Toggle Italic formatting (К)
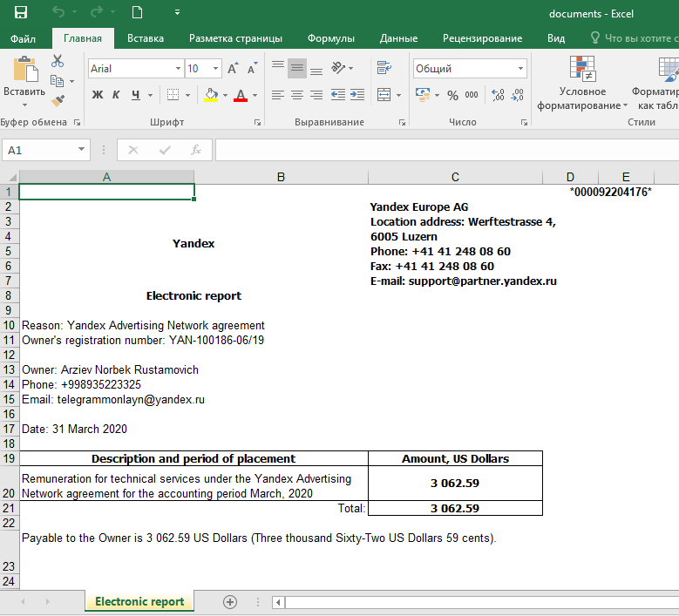 [117, 95]
